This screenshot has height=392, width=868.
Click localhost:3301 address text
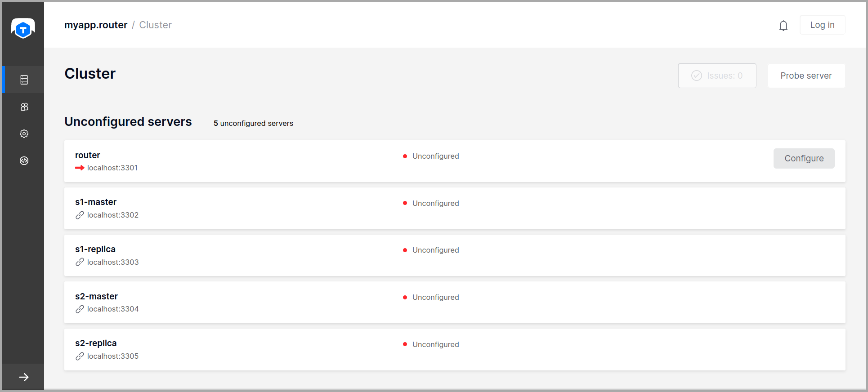point(112,168)
